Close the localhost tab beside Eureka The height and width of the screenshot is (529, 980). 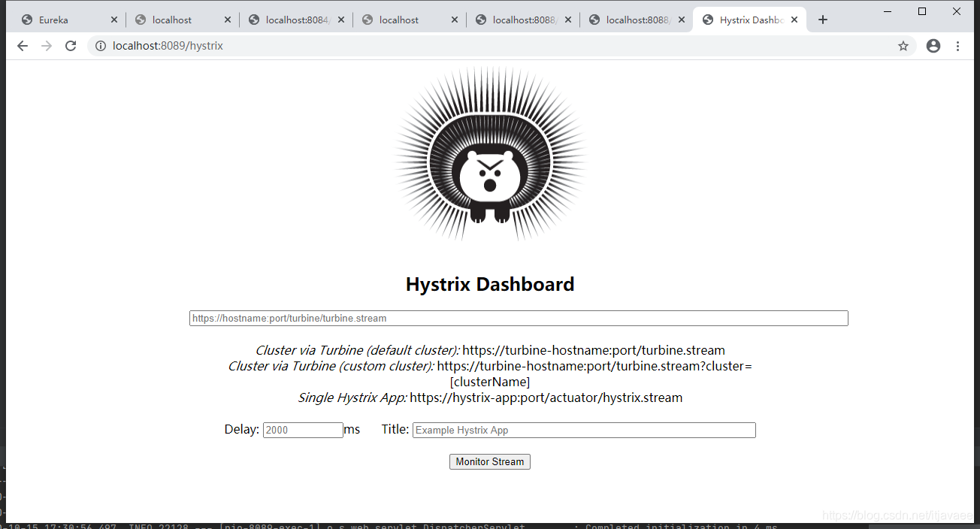pos(228,20)
